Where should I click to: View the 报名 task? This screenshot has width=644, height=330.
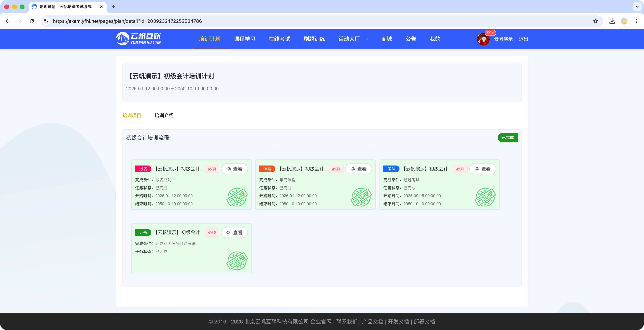(x=234, y=169)
